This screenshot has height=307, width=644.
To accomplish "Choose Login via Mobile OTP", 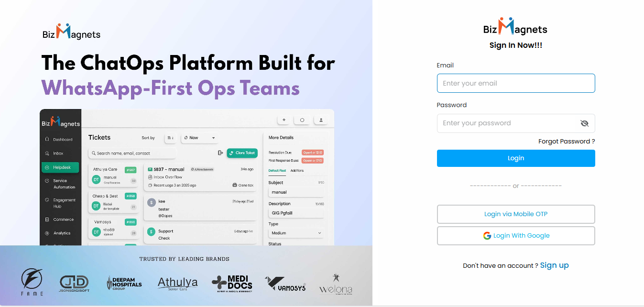I will coord(515,214).
